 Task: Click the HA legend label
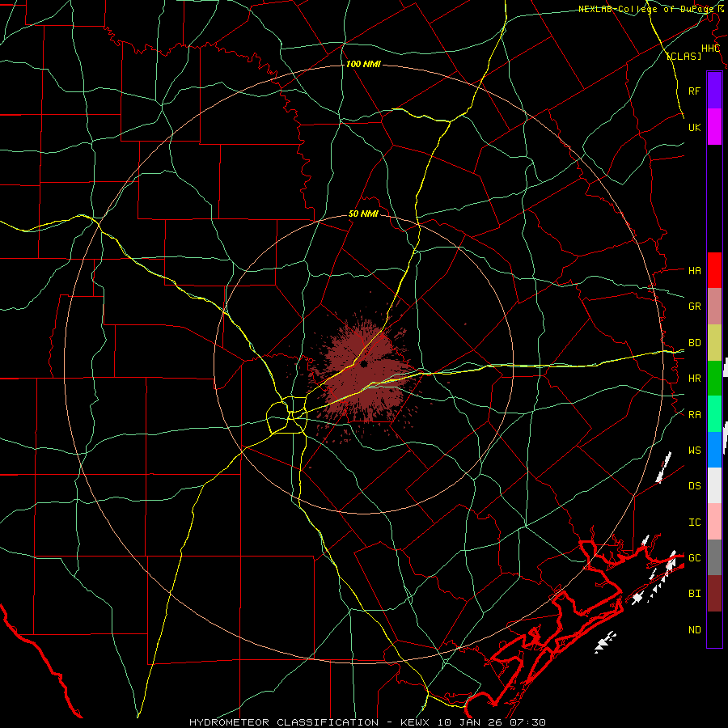pyautogui.click(x=694, y=271)
